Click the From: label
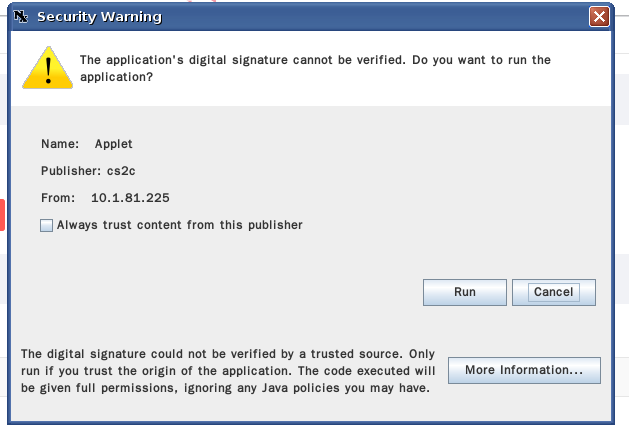The width and height of the screenshot is (629, 430). [58, 198]
